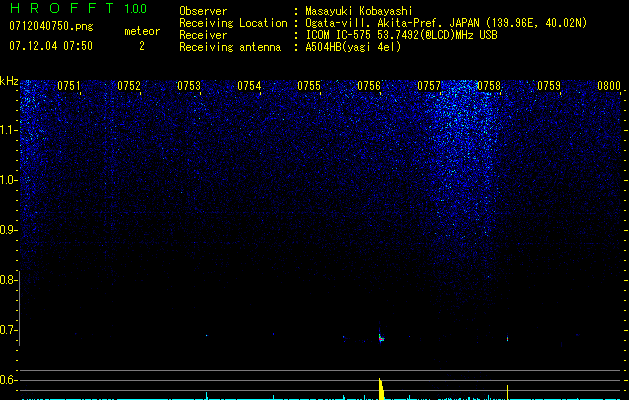
Task: Click the 0.7 kHz axis label
Action: point(8,330)
